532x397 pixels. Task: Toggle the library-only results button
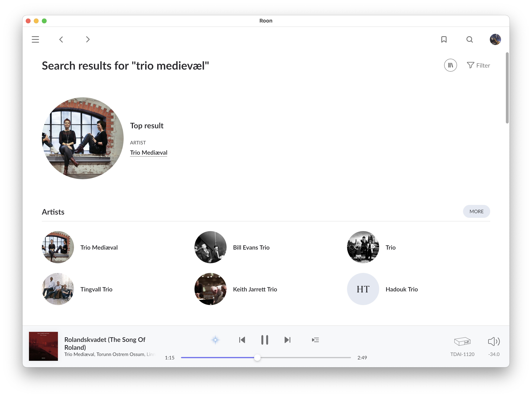[450, 65]
